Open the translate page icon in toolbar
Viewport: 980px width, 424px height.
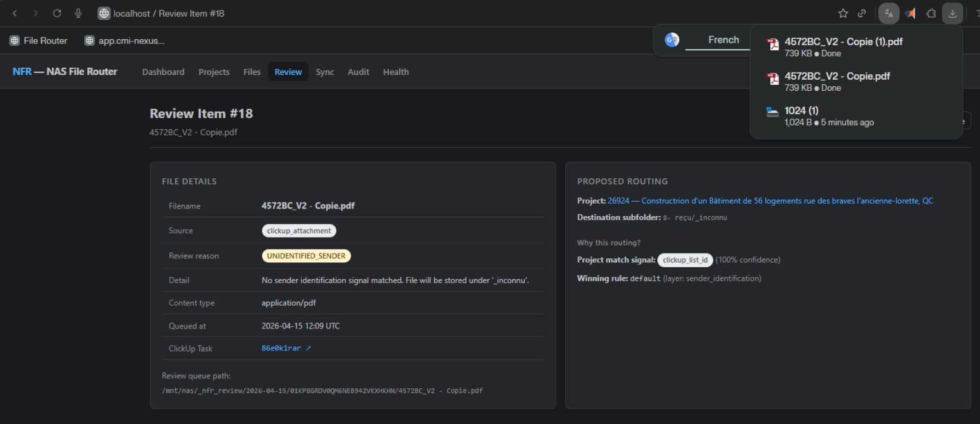[x=888, y=13]
